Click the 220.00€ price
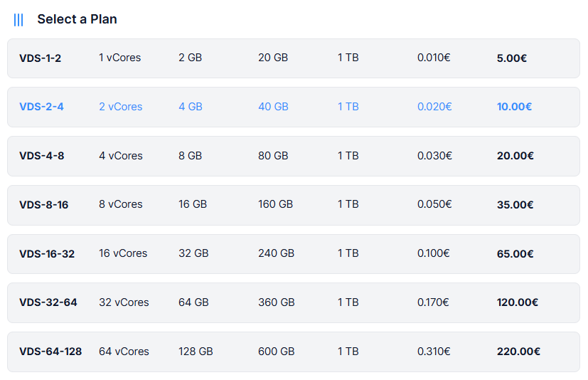 click(518, 352)
